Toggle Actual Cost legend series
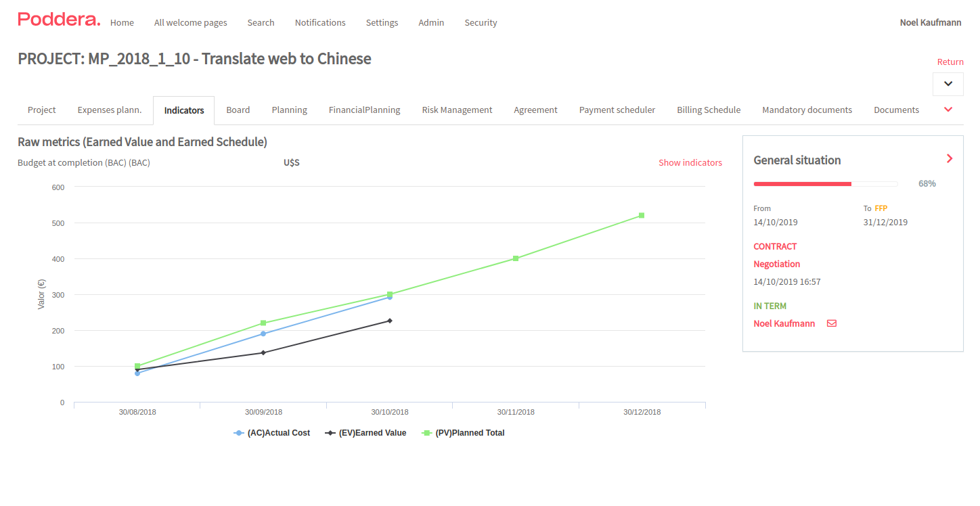 (272, 433)
